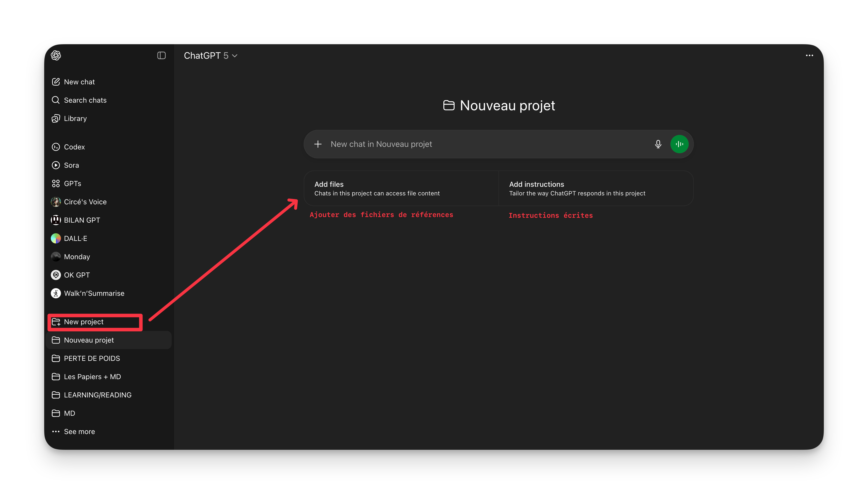Open the ChatGPT 5 model dropdown
868x494 pixels.
211,56
